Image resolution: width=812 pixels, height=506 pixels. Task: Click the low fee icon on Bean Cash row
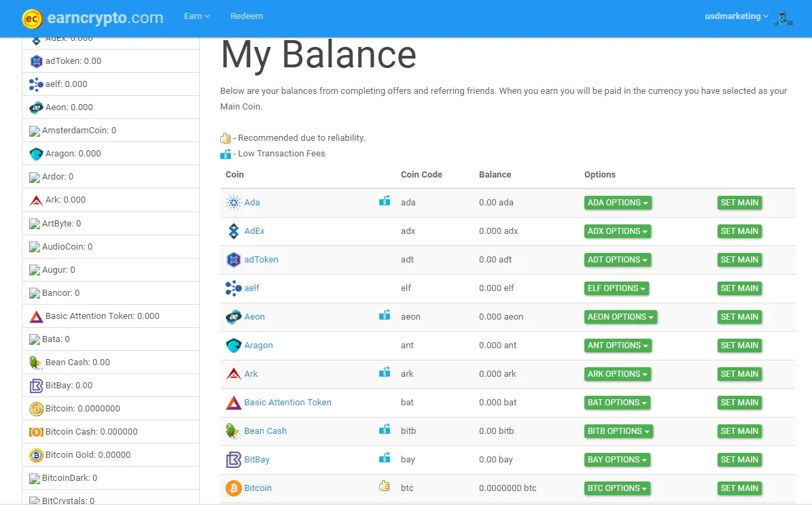click(x=384, y=428)
